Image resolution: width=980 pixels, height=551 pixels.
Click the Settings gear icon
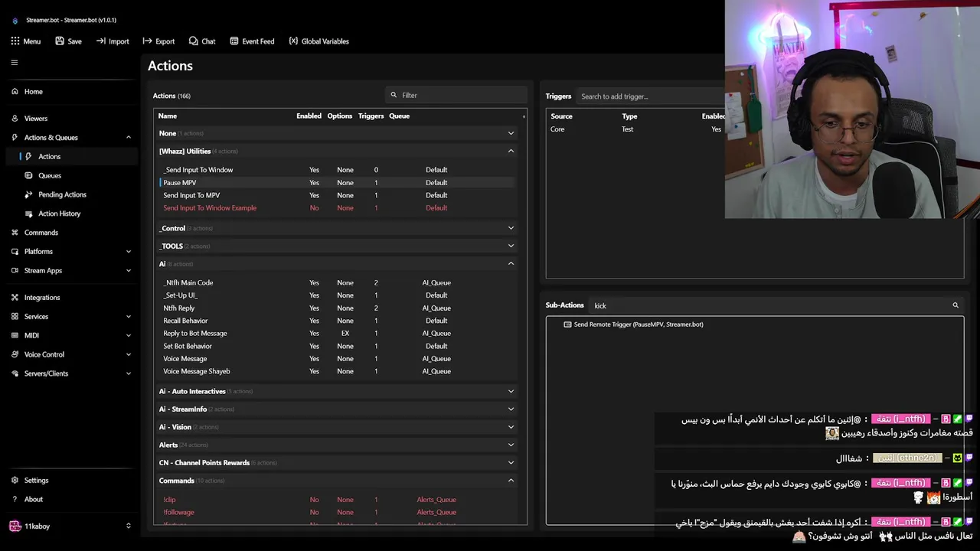coord(15,481)
